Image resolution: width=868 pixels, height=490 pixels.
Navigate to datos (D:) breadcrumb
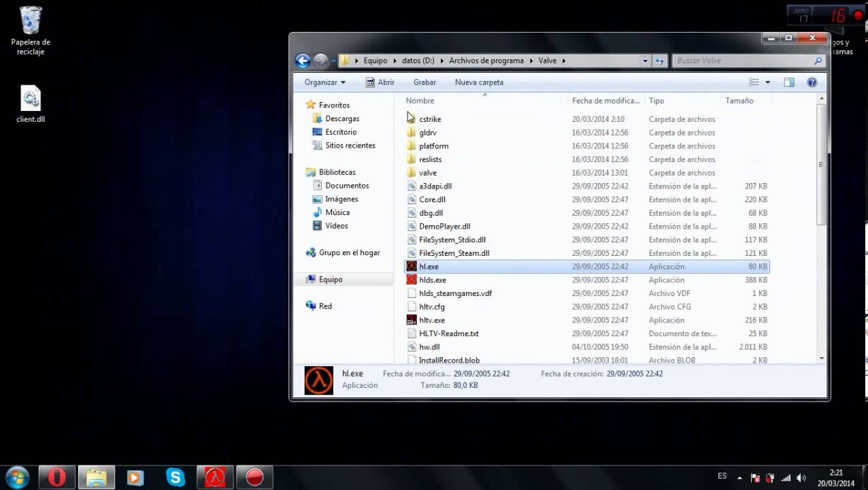coord(418,61)
